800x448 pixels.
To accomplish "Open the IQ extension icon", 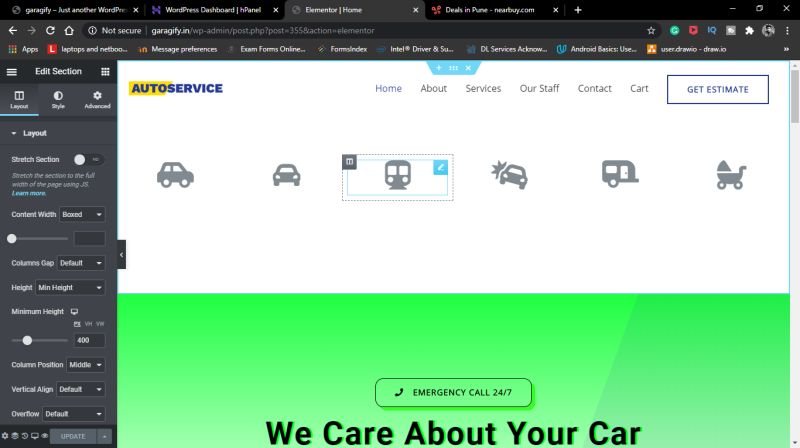I will point(712,31).
